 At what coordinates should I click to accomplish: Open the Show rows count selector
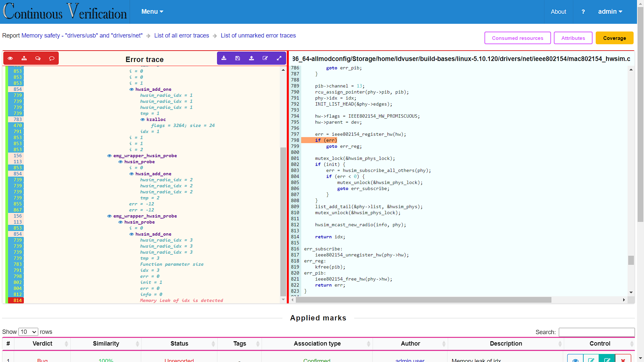28,332
